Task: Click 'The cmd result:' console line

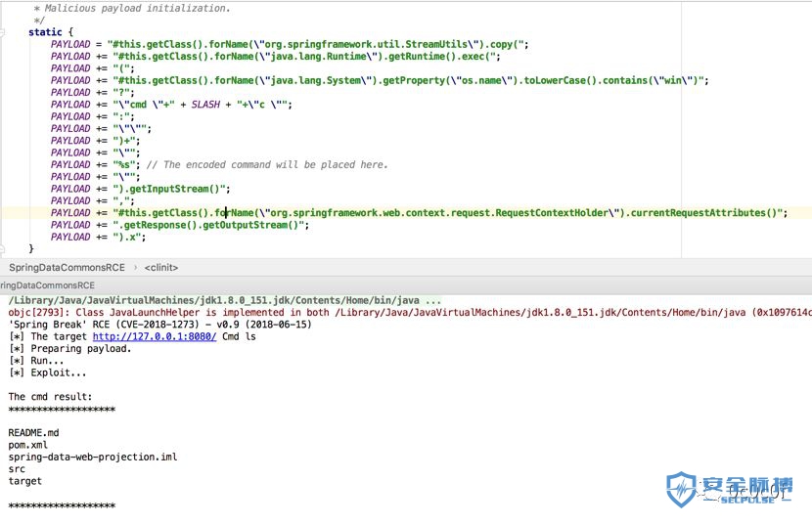Action: click(50, 397)
